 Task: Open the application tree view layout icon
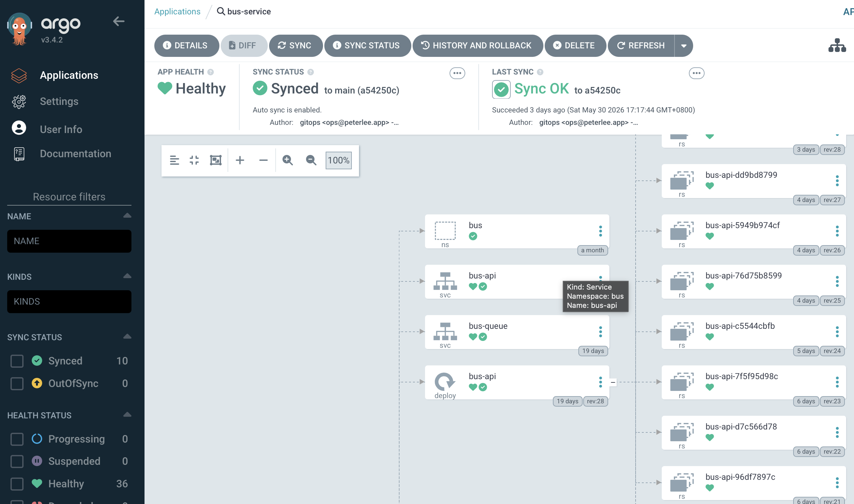point(837,45)
